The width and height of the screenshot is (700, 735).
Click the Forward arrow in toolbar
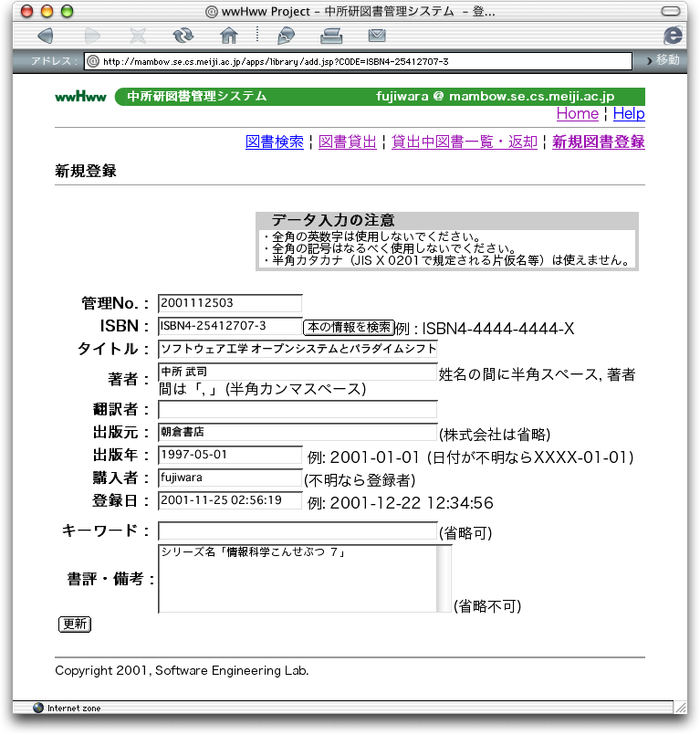click(92, 36)
